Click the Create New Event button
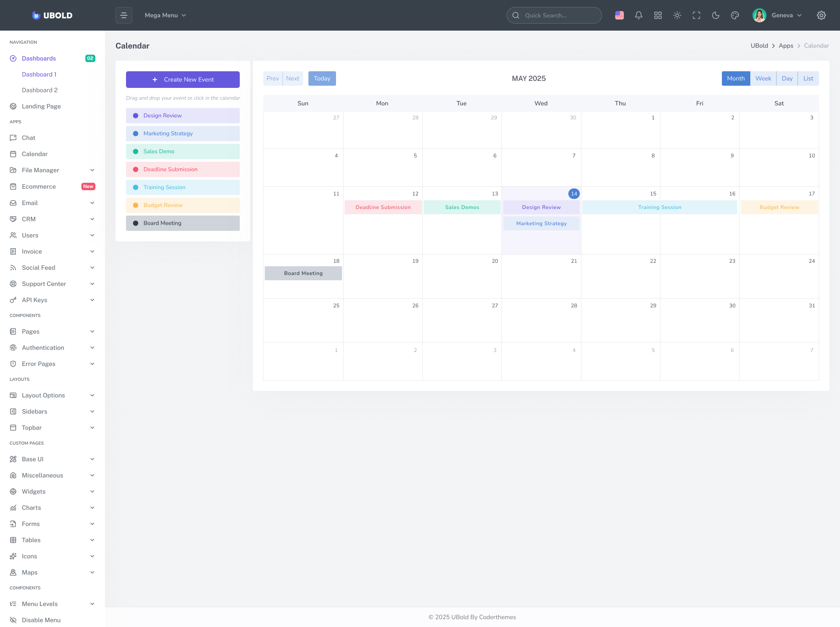Viewport: 840px width, 627px height. point(183,80)
